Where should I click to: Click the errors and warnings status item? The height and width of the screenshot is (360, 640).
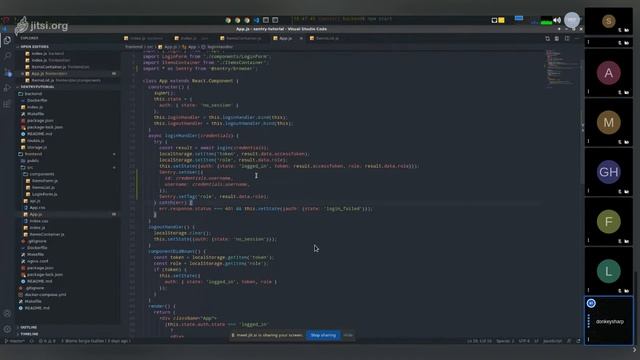[x=47, y=341]
